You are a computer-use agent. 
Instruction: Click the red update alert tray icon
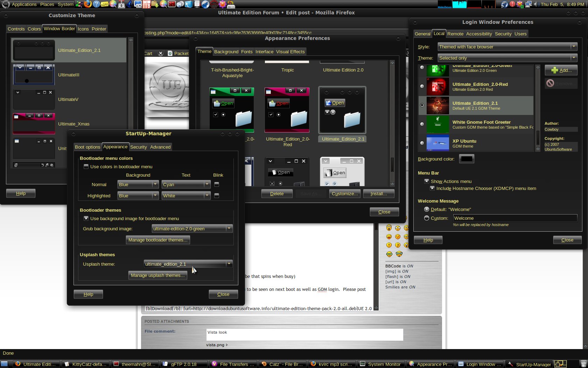512,4
